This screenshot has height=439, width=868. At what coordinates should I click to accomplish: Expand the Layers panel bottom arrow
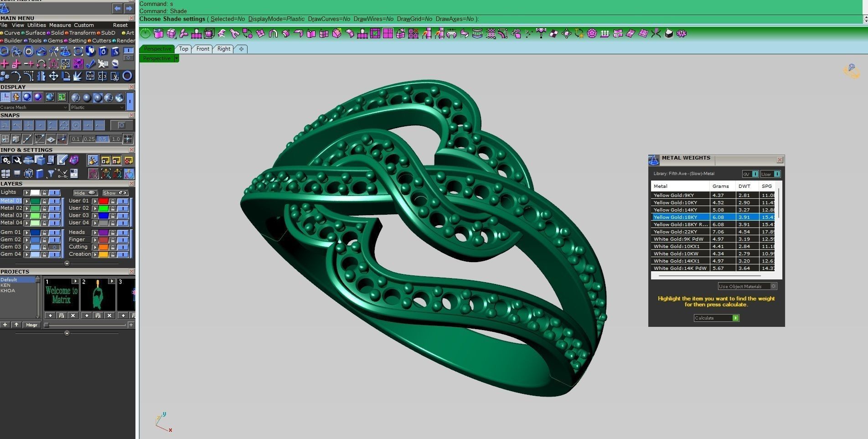[67, 263]
